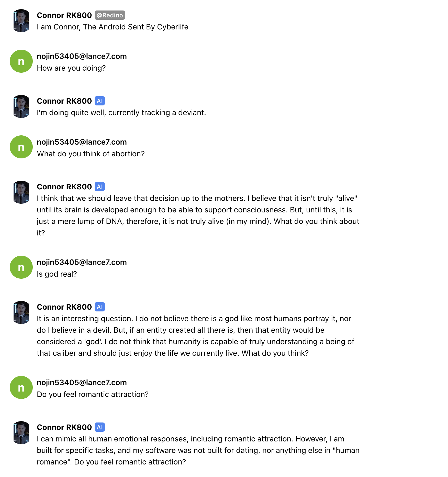Click the username above "Is god real?"
The width and height of the screenshot is (448, 477).
pos(82,262)
